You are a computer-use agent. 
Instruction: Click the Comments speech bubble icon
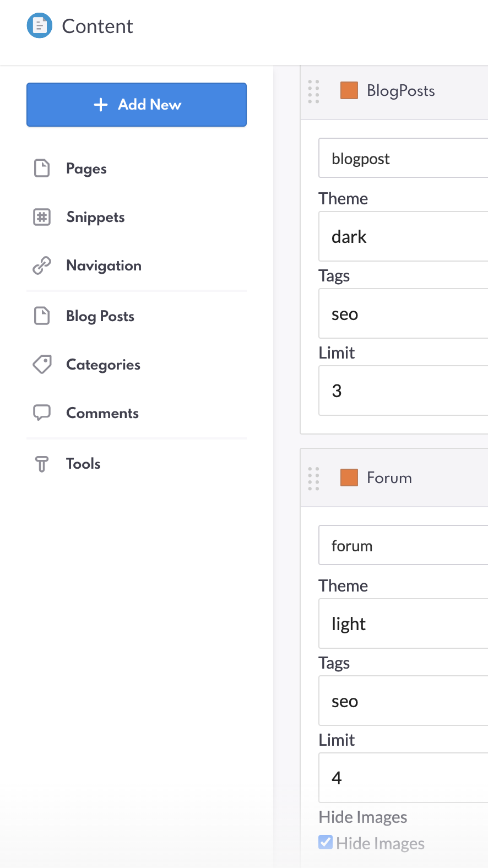(42, 413)
